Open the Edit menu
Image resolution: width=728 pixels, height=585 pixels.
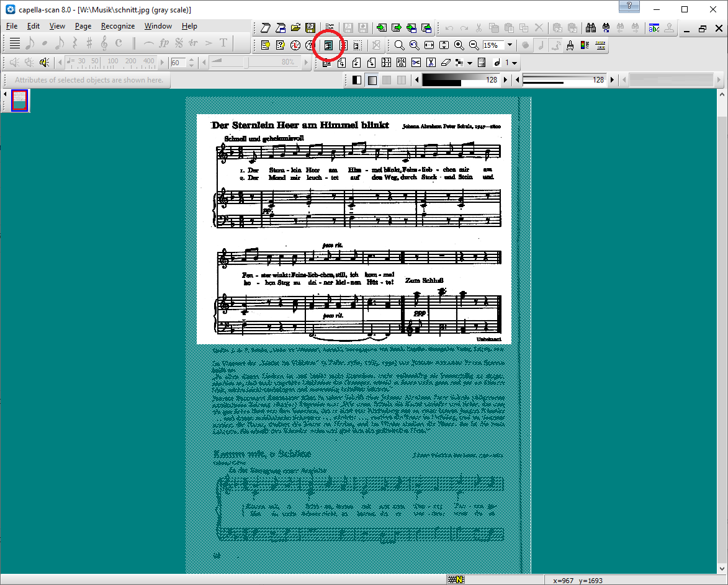click(33, 26)
